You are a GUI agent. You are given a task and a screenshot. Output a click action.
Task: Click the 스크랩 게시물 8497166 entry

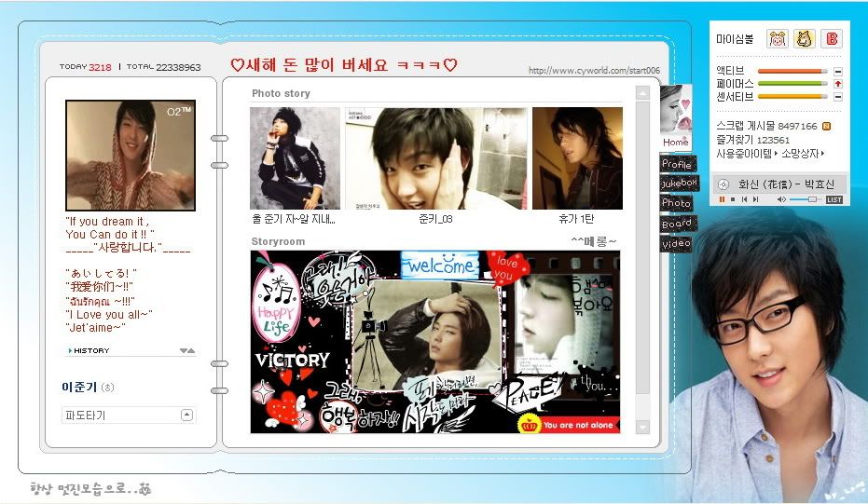pyautogui.click(x=766, y=126)
